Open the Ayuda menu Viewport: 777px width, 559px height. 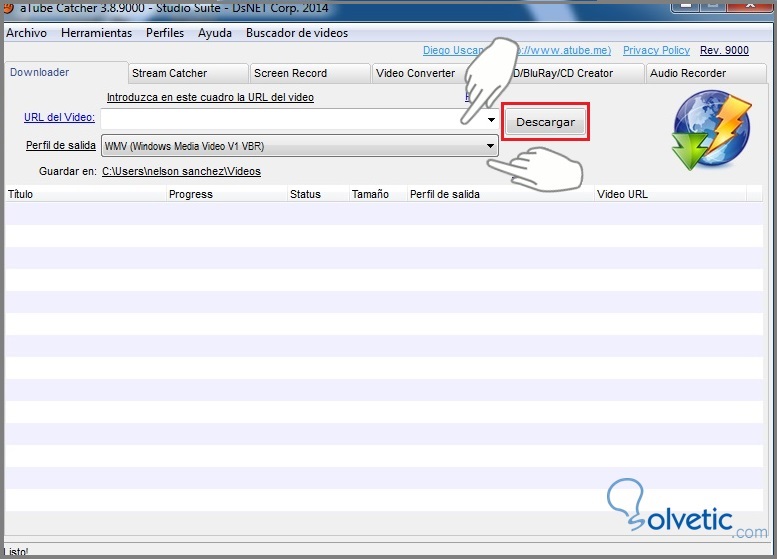(215, 33)
